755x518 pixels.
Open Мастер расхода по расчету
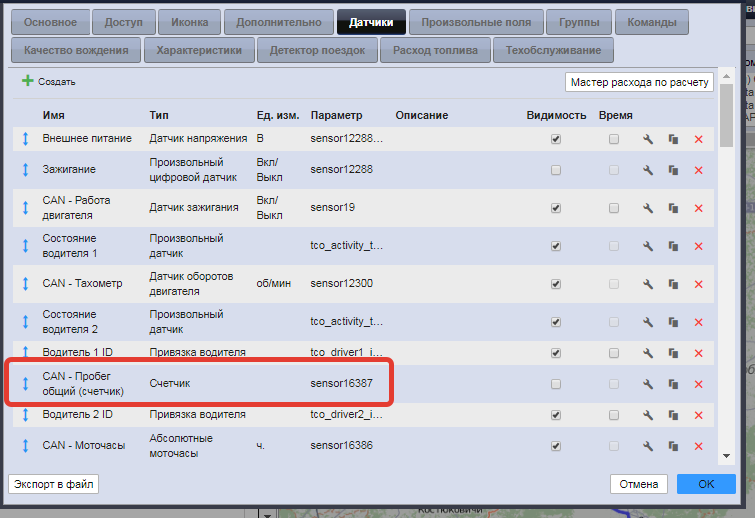(638, 82)
